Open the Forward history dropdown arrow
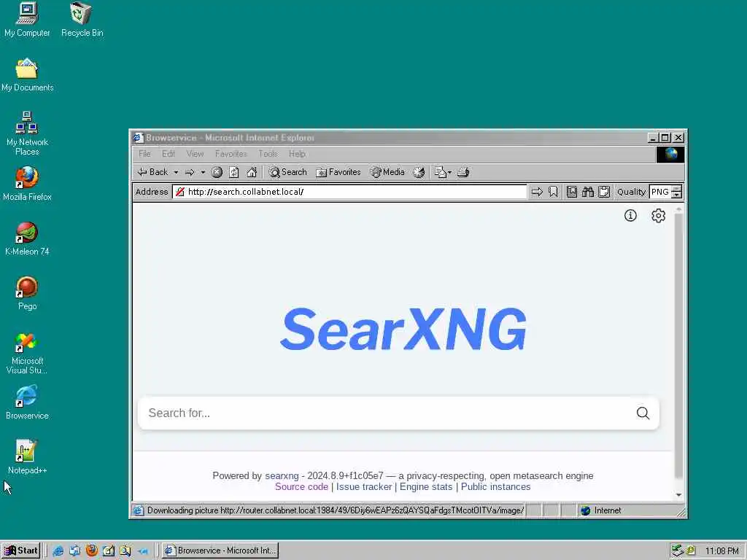The image size is (747, 560). tap(203, 172)
